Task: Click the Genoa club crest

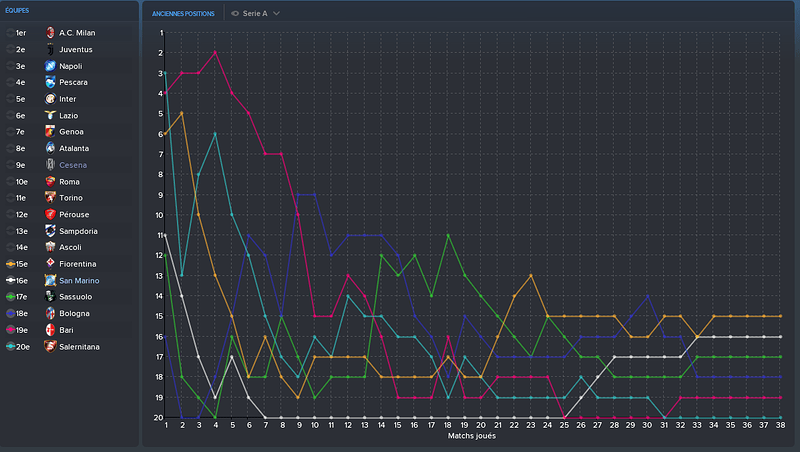Action: pyautogui.click(x=50, y=132)
